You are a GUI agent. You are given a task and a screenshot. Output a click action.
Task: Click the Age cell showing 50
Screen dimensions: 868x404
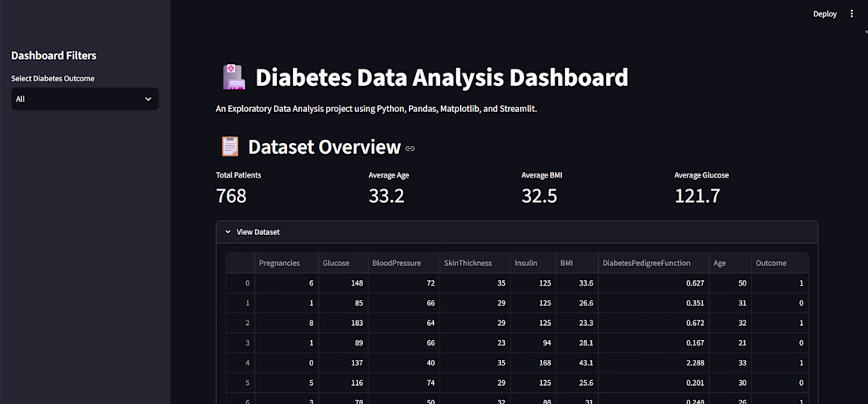730,282
